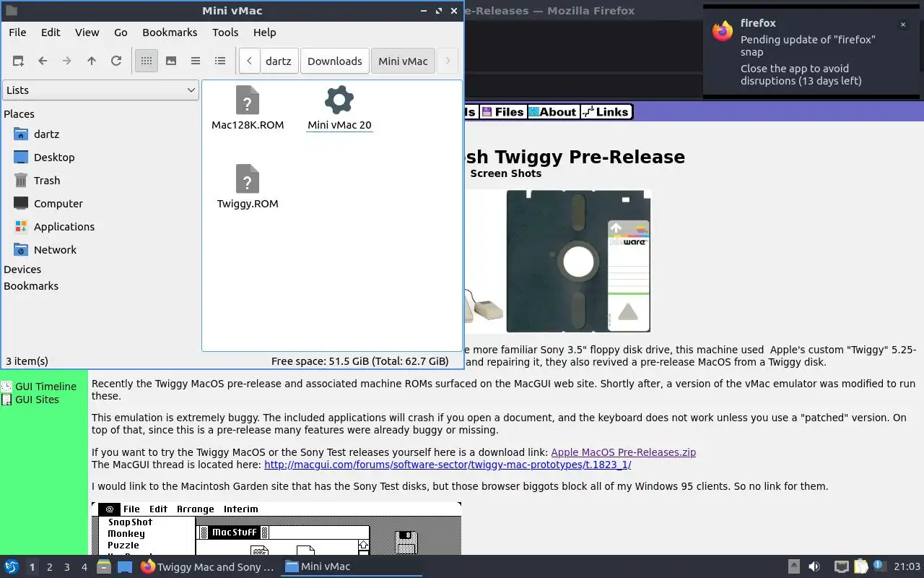Screen dimensions: 924x578
Task: Switch to workspace 1
Action: coord(32,567)
